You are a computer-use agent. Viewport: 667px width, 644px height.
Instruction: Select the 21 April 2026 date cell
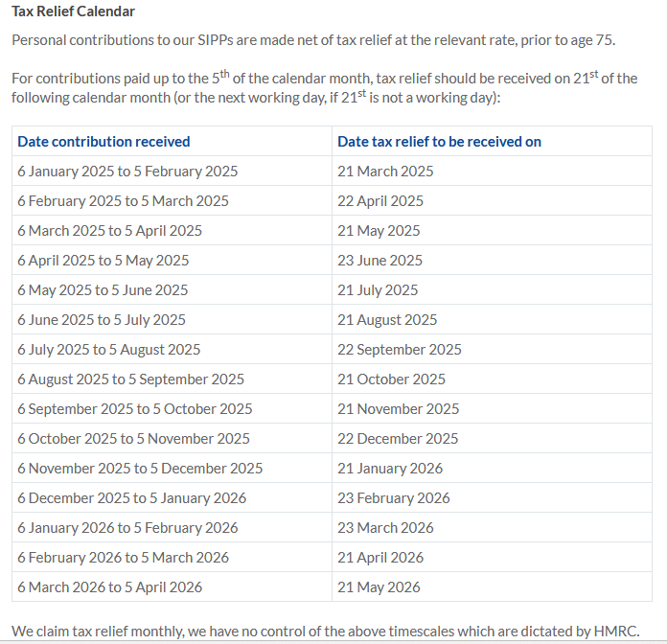[379, 557]
